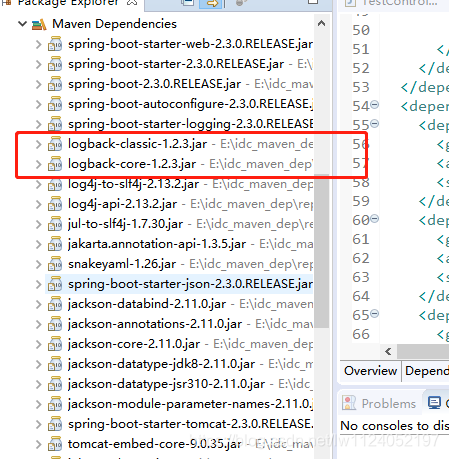This screenshot has width=449, height=459.
Task: Click jar icon of spring-boot-starter-web-2.3.0.RELEASE.jar
Action: tap(55, 44)
